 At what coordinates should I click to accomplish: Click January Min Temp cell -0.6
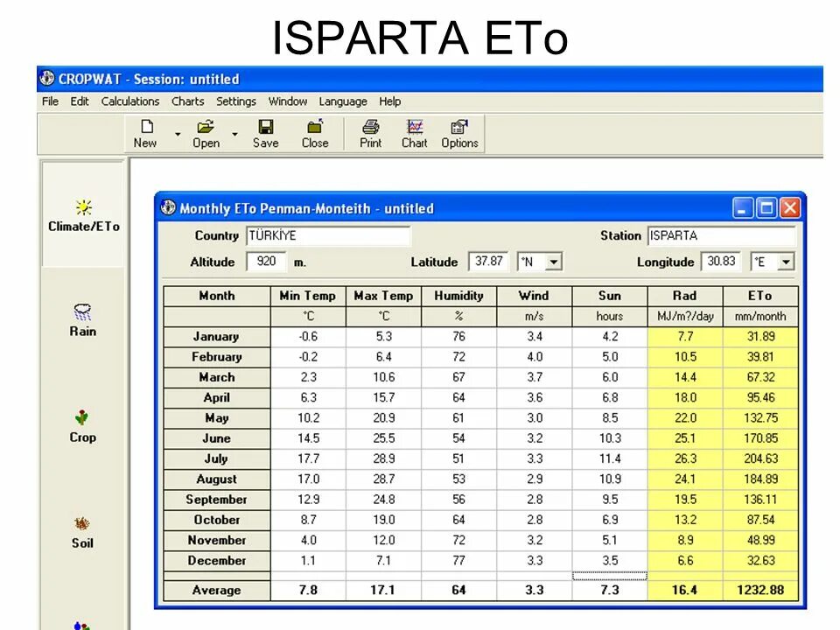pos(308,336)
